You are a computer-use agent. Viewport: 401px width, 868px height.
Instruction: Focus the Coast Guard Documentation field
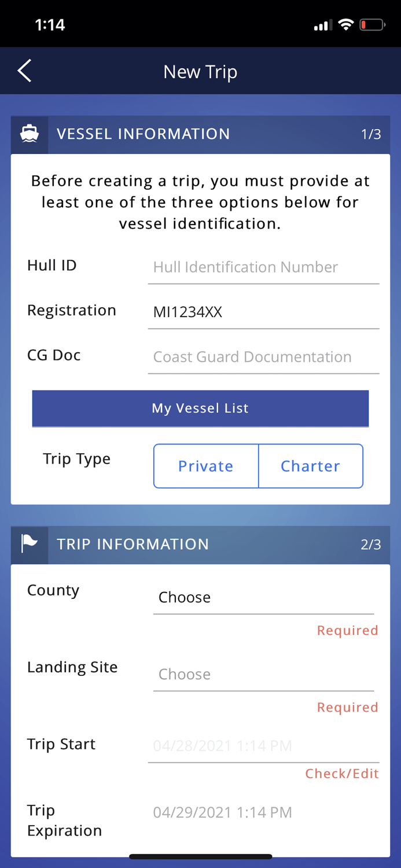coord(264,358)
